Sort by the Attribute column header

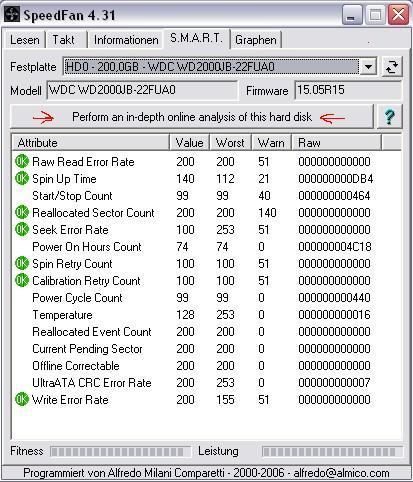[91, 143]
